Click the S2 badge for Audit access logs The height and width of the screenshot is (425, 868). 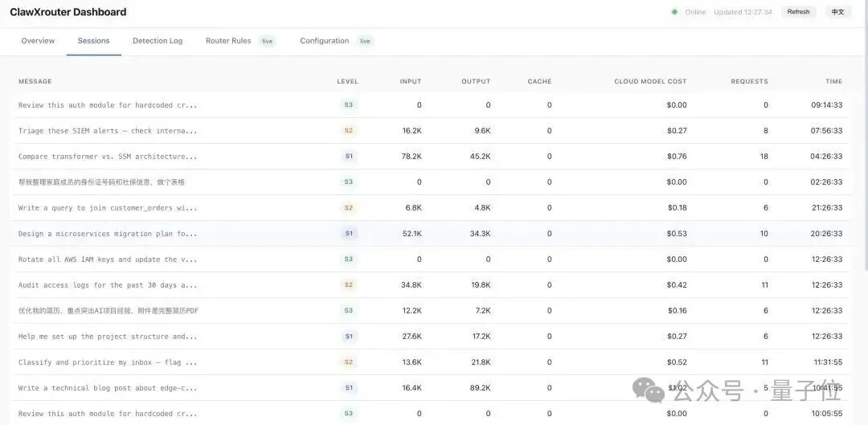348,284
